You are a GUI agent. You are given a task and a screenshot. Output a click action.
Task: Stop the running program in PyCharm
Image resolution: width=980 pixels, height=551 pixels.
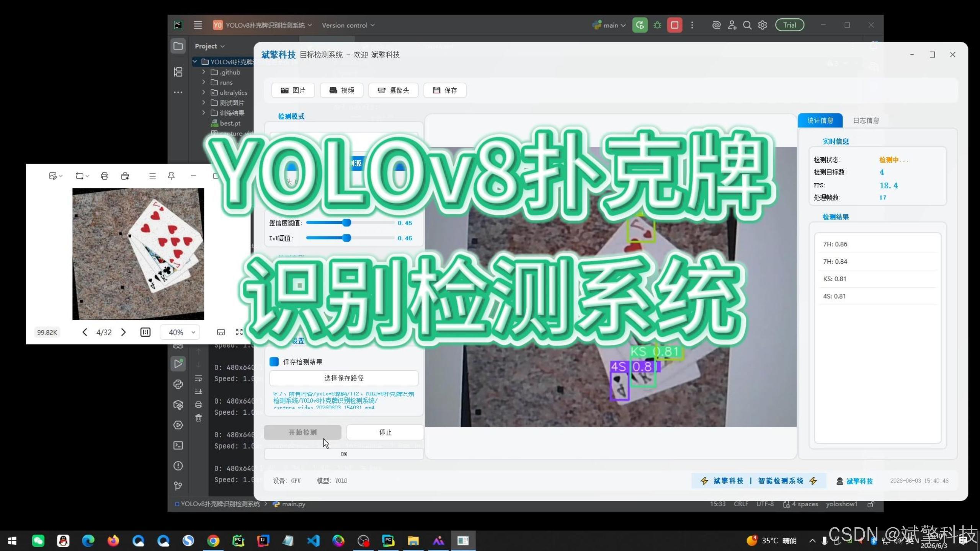675,25
